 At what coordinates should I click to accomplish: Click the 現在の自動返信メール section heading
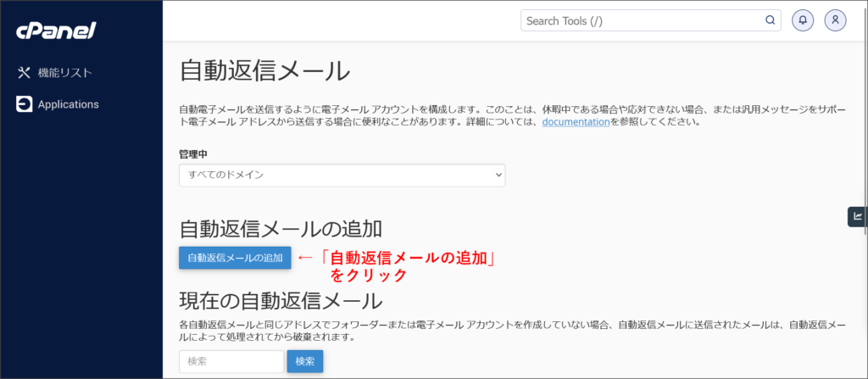(x=281, y=300)
